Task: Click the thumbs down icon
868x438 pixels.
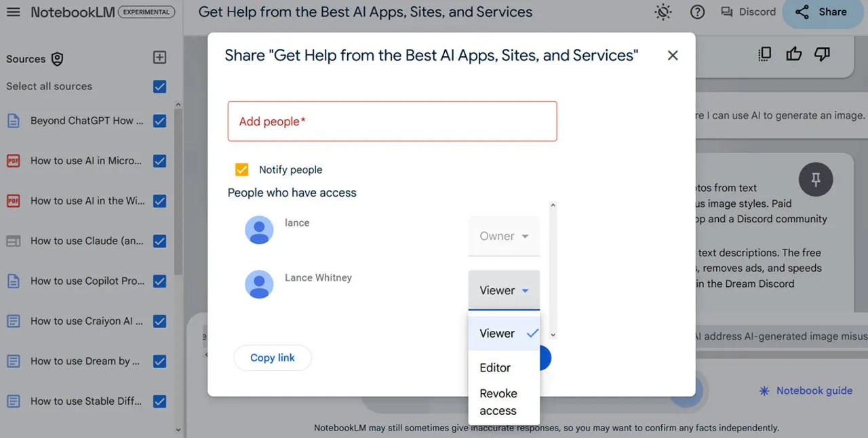Action: [822, 54]
